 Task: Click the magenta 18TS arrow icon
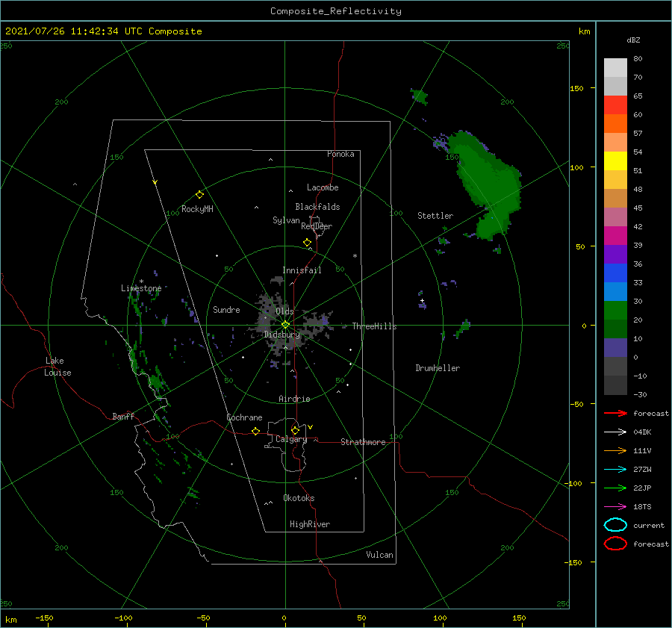tap(615, 507)
